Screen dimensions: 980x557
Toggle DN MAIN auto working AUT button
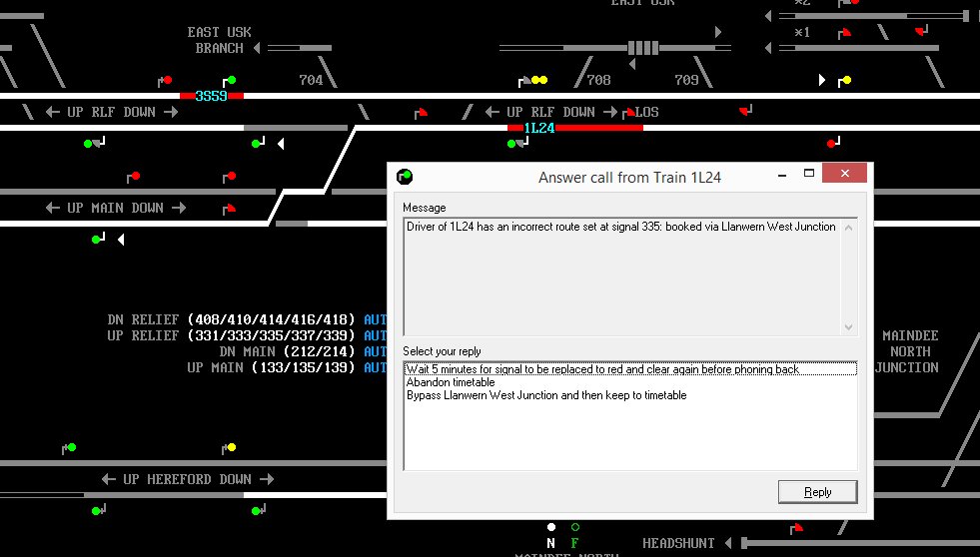[x=375, y=352]
